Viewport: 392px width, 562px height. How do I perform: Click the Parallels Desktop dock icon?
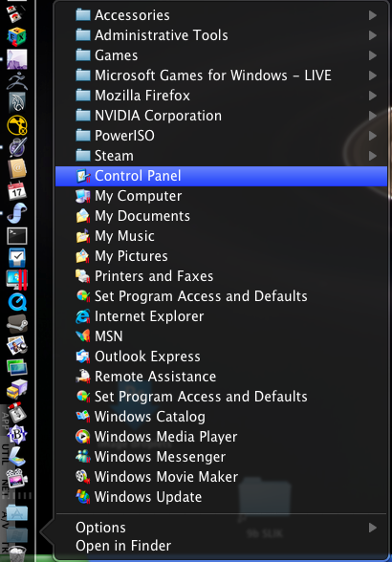[x=17, y=279]
